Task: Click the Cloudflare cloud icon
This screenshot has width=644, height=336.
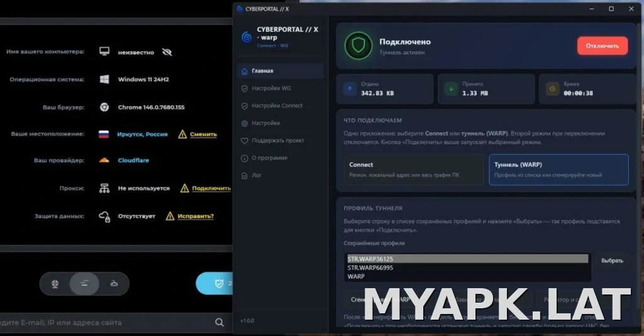Action: click(x=104, y=160)
